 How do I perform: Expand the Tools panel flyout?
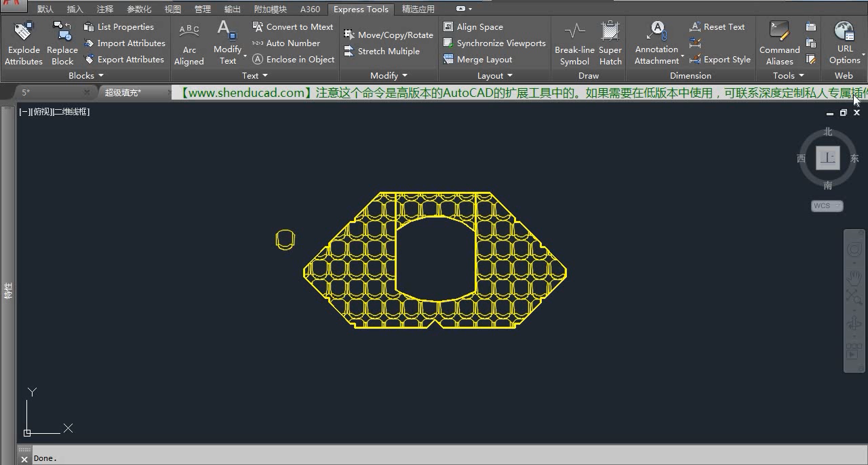[788, 76]
